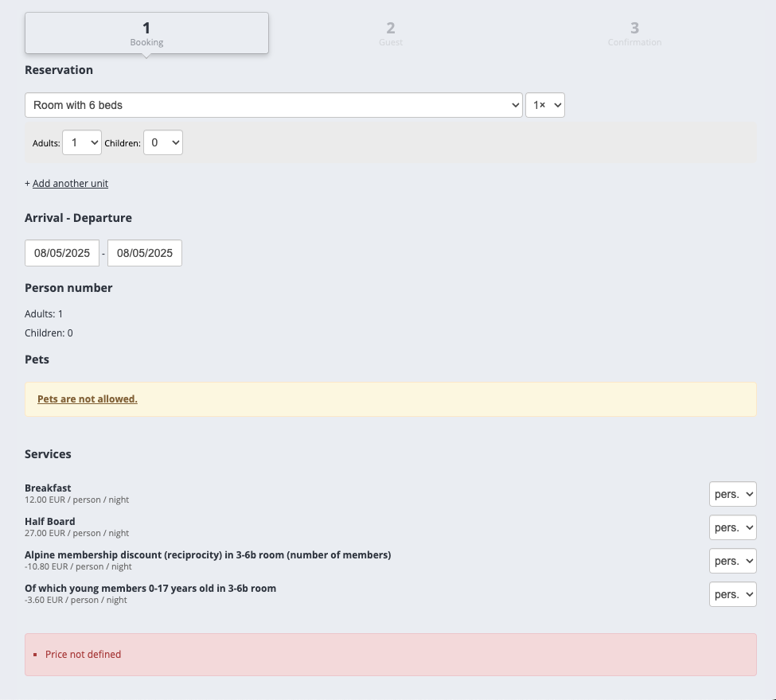Open the young members 0-17 persons dropdown
Image resolution: width=776 pixels, height=700 pixels.
point(733,594)
